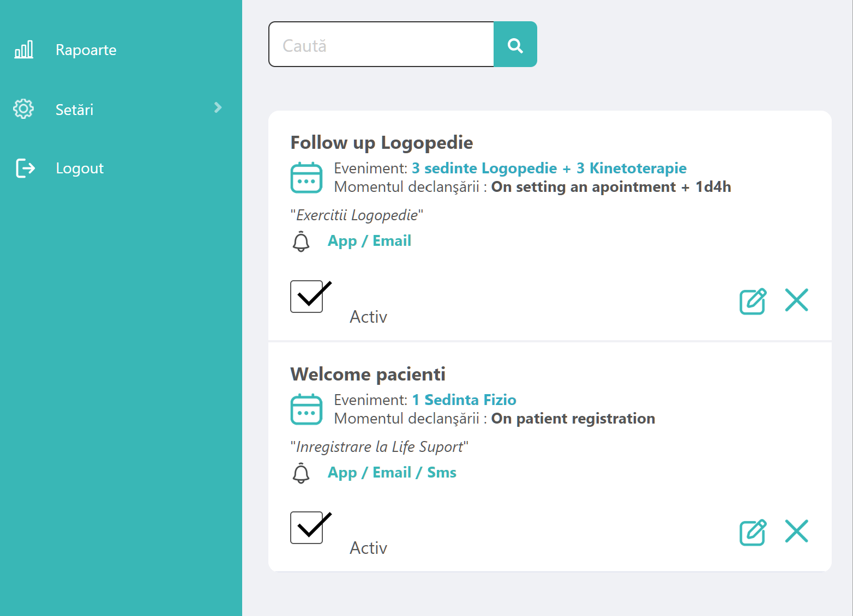The width and height of the screenshot is (853, 616).
Task: Click the App / Email notification link
Action: point(369,241)
